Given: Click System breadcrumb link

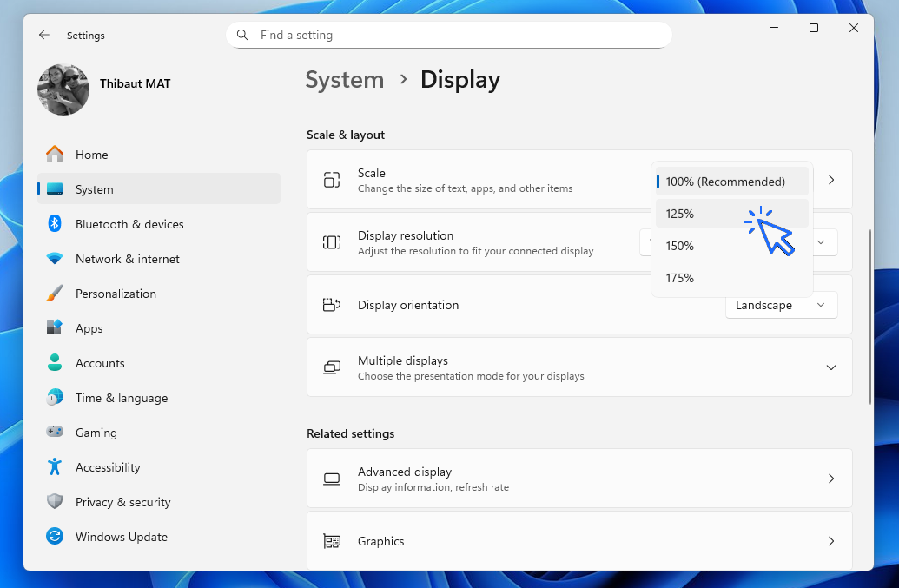Looking at the screenshot, I should 345,80.
